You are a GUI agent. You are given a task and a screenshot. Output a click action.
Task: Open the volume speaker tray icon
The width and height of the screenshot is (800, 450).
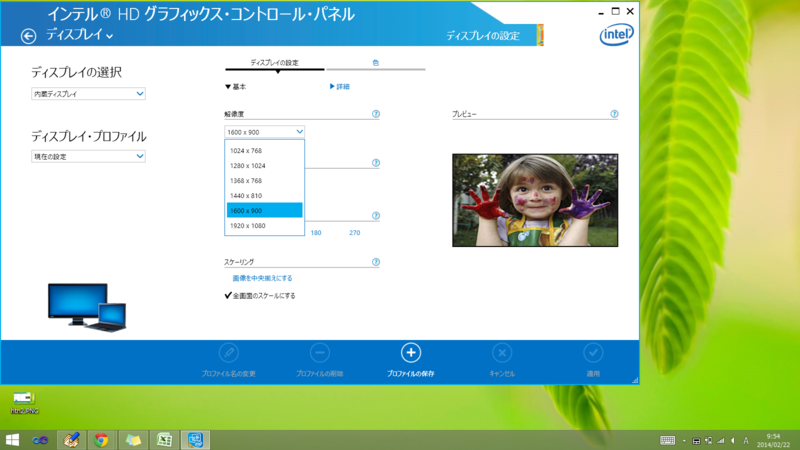pos(733,441)
